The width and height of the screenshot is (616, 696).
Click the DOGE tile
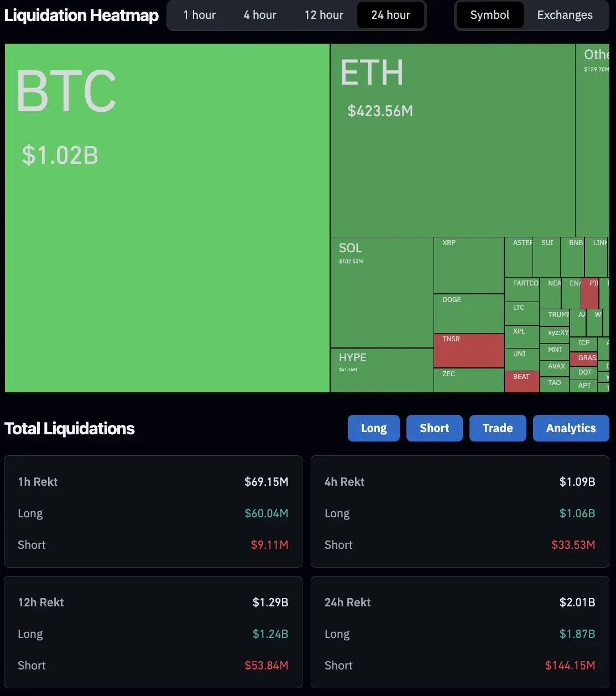click(x=469, y=314)
